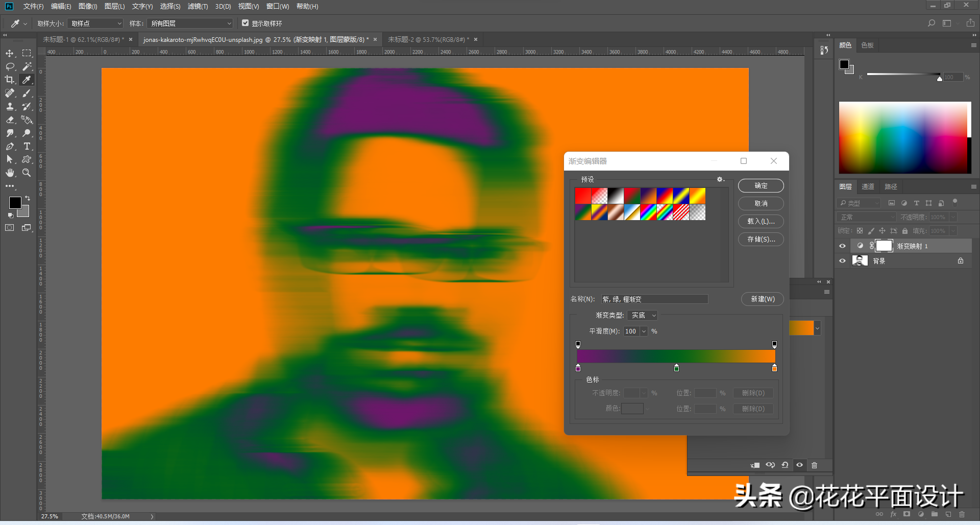The width and height of the screenshot is (980, 525).
Task: Select the Healing Brush tool
Action: pos(10,93)
